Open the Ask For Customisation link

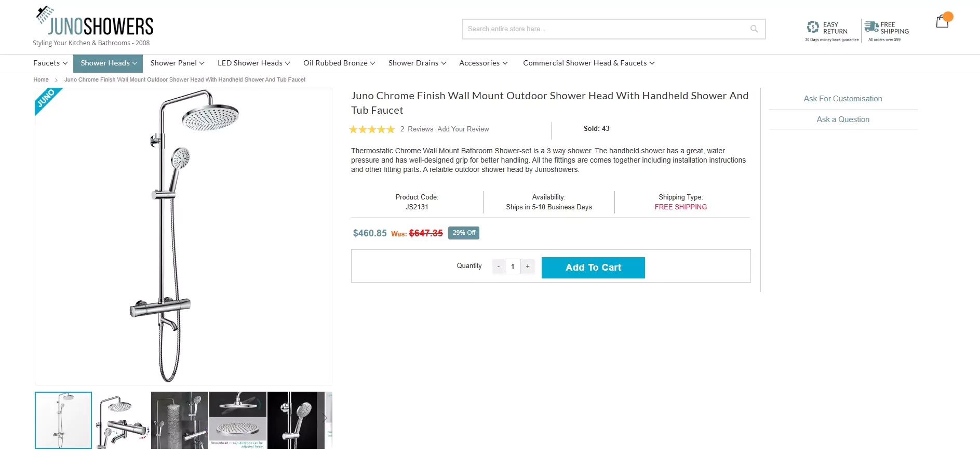[843, 99]
